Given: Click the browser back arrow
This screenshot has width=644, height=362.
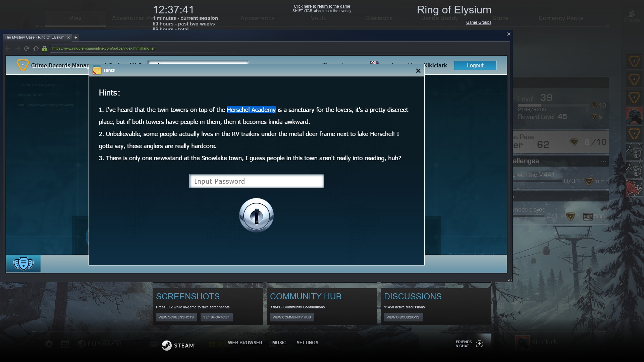Looking at the screenshot, I should point(8,49).
